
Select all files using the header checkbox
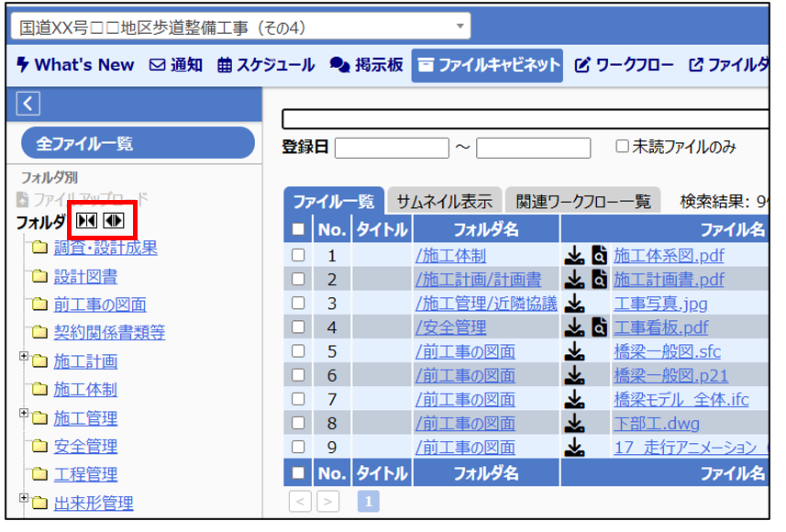click(x=298, y=230)
